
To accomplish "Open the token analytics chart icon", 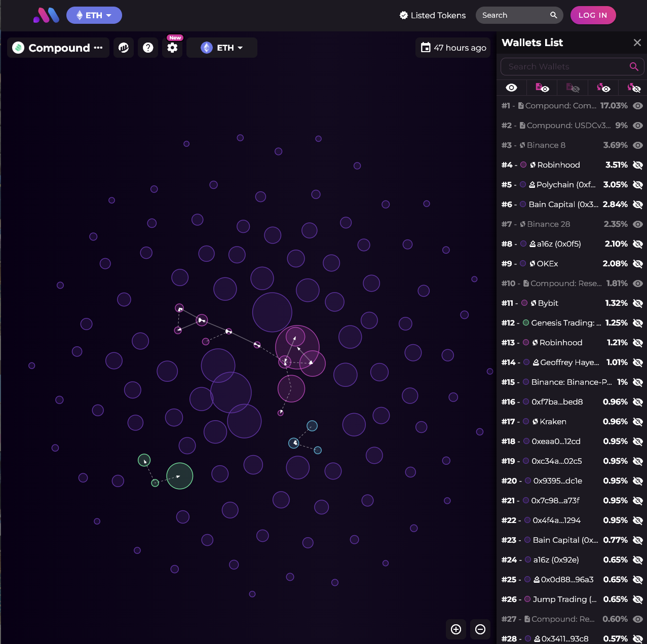I will (124, 48).
